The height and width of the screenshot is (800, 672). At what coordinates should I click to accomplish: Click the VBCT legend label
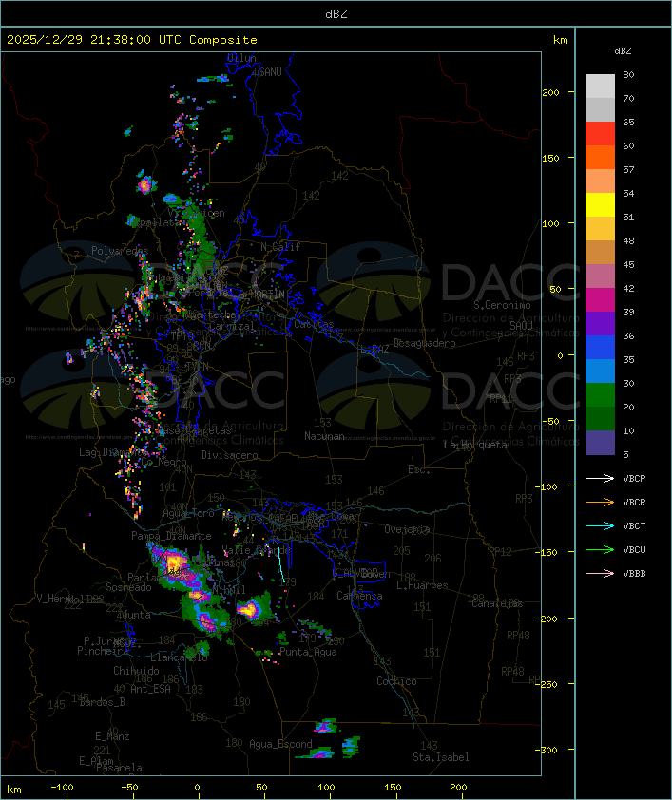point(634,526)
